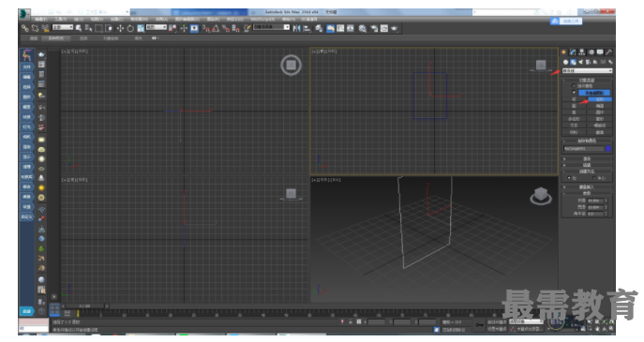Click the time slider at frame 0

[84, 305]
